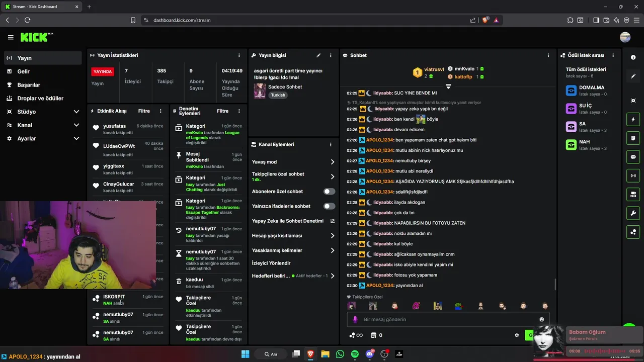
Task: Open Denetim Eylemleri three-dot menu
Action: pos(239,111)
